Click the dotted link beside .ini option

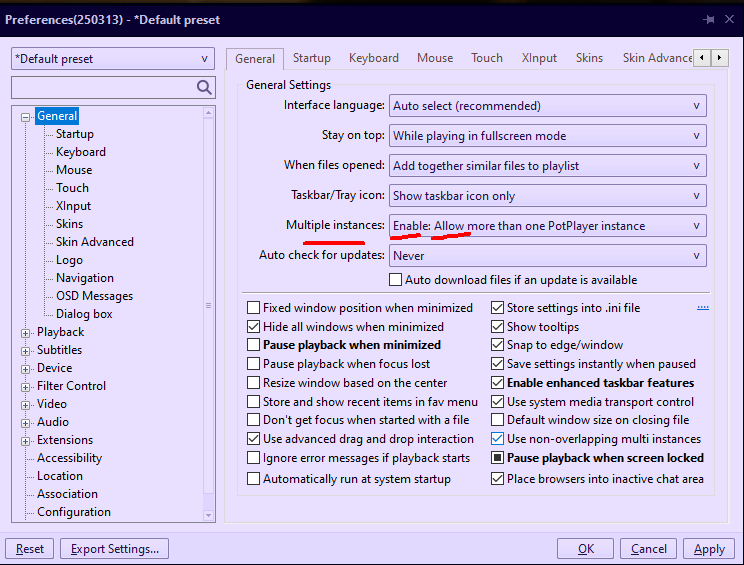(703, 308)
